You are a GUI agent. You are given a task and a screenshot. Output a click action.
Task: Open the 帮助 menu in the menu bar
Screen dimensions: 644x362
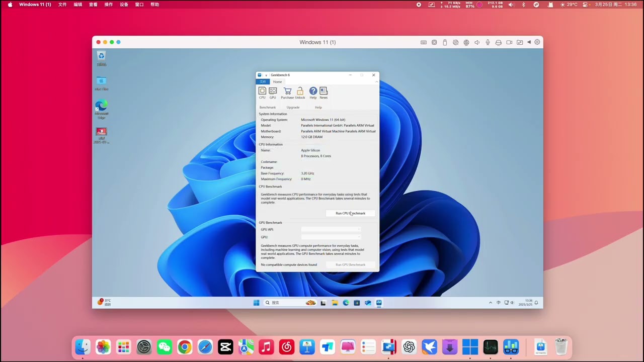155,5
